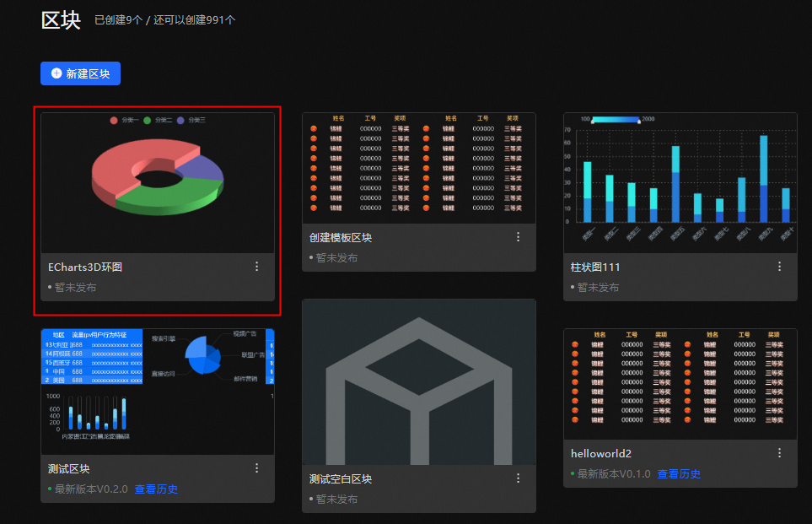The image size is (812, 524).
Task: Click 暂未发布 status under 柱状图111
Action: click(x=598, y=287)
